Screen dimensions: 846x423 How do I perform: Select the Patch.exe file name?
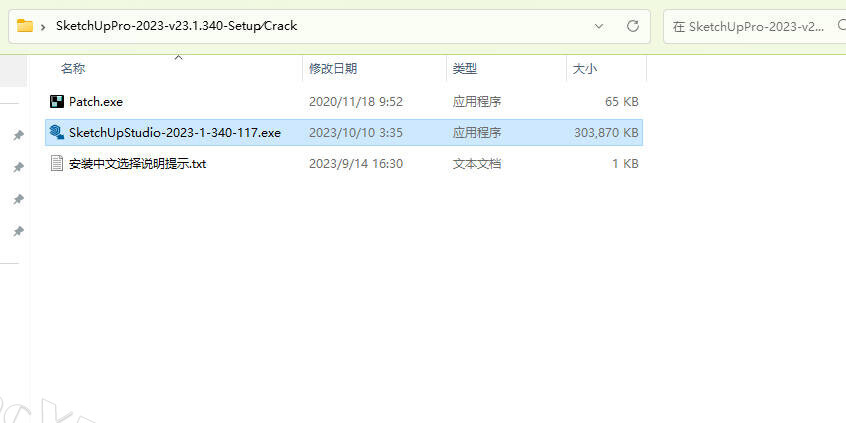pos(96,101)
